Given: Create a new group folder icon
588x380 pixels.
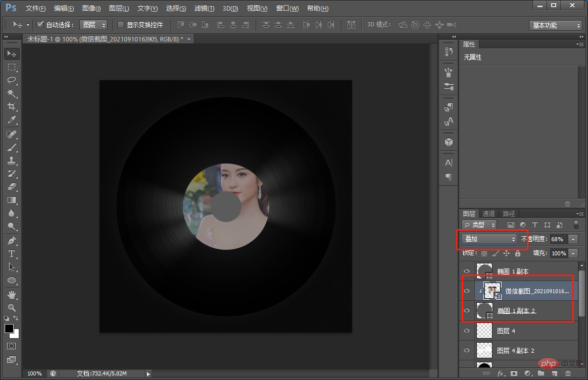Looking at the screenshot, I should pos(541,373).
